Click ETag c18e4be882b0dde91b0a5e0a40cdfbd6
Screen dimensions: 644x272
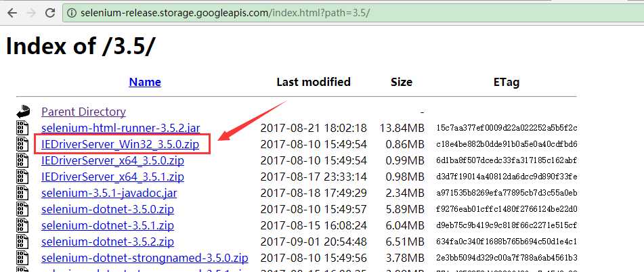click(x=507, y=144)
